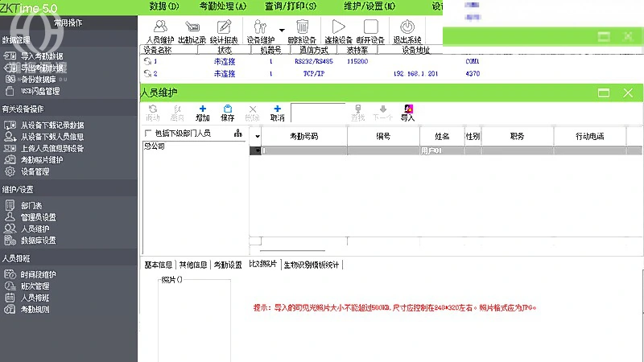Click greyed 移动 icon
The width and height of the screenshot is (644, 362).
click(152, 113)
